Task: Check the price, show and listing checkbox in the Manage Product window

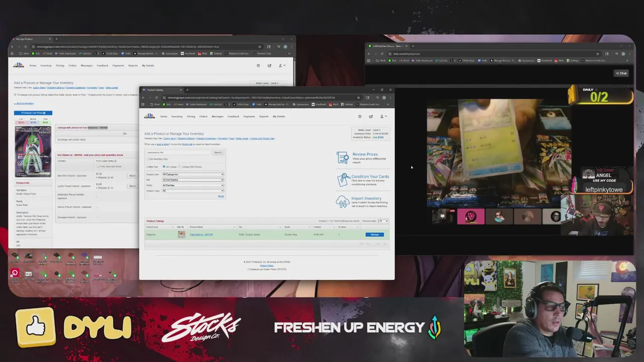Action: point(98,166)
